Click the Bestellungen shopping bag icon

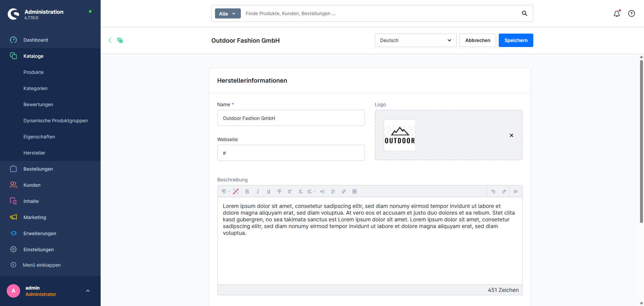pos(13,169)
